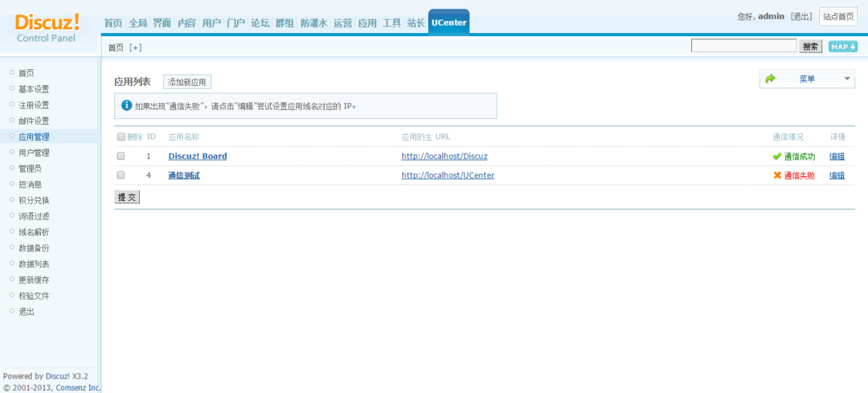The height and width of the screenshot is (393, 868).
Task: Open the 群组 top navigation tab
Action: pyautogui.click(x=285, y=23)
